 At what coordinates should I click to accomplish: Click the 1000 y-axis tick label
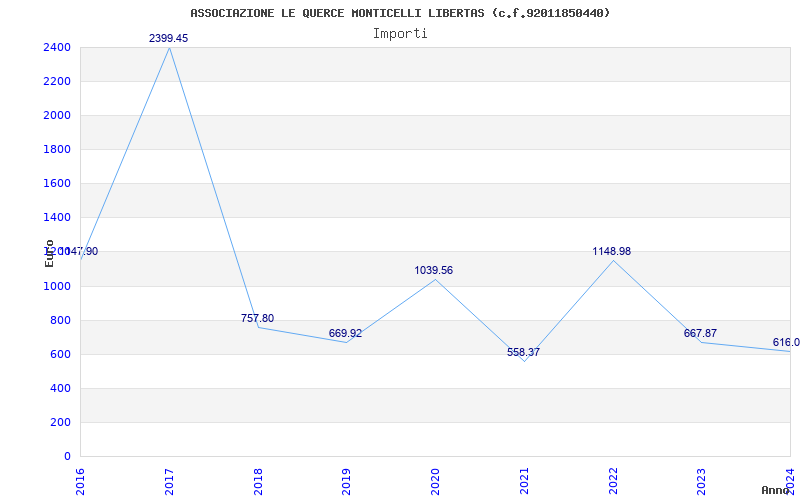click(x=58, y=287)
